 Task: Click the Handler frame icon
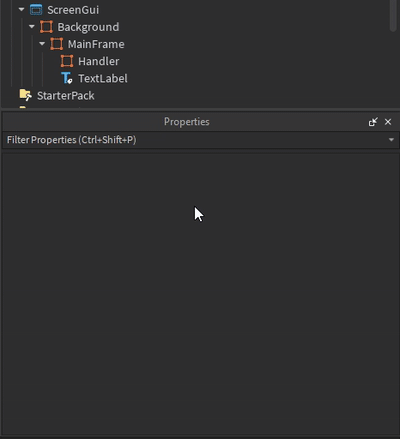[67, 61]
